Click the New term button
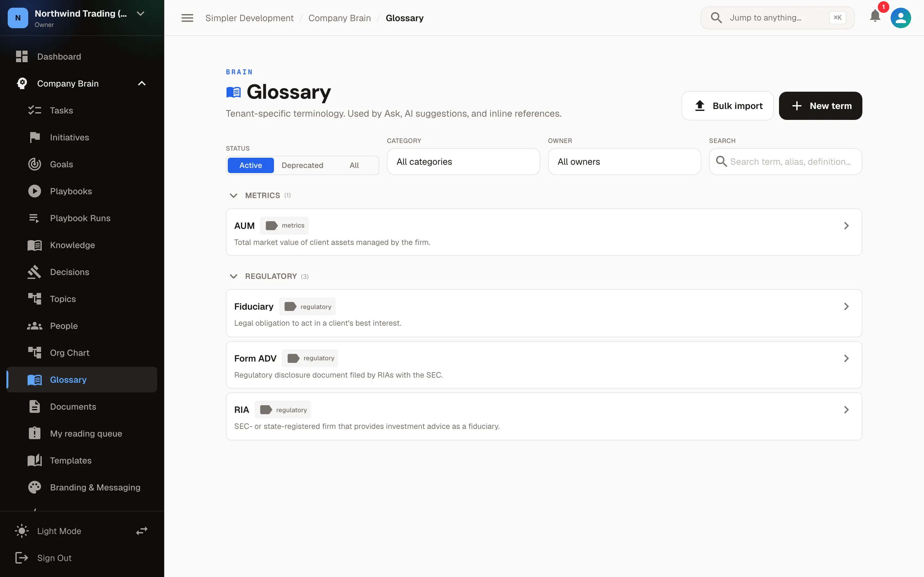Viewport: 924px width, 577px height. point(820,106)
